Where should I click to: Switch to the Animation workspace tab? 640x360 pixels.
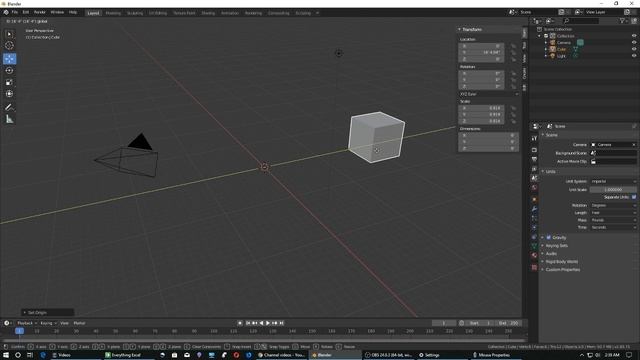click(230, 13)
